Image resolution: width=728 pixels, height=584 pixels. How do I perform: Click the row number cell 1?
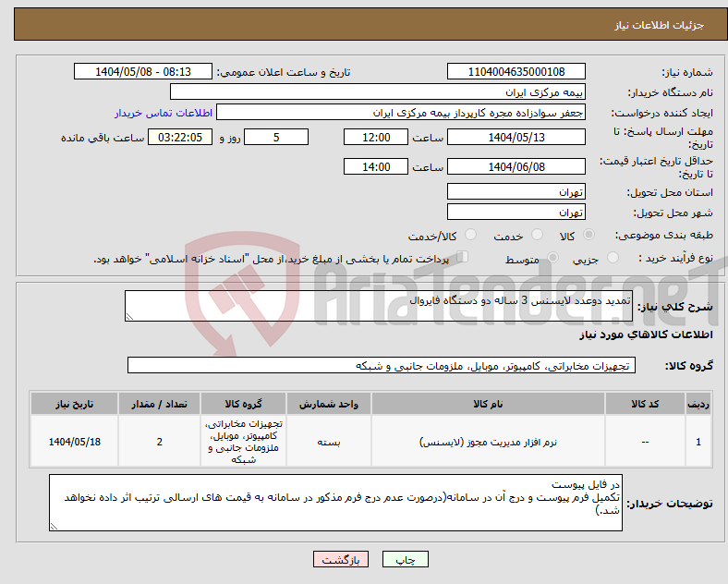pos(698,441)
